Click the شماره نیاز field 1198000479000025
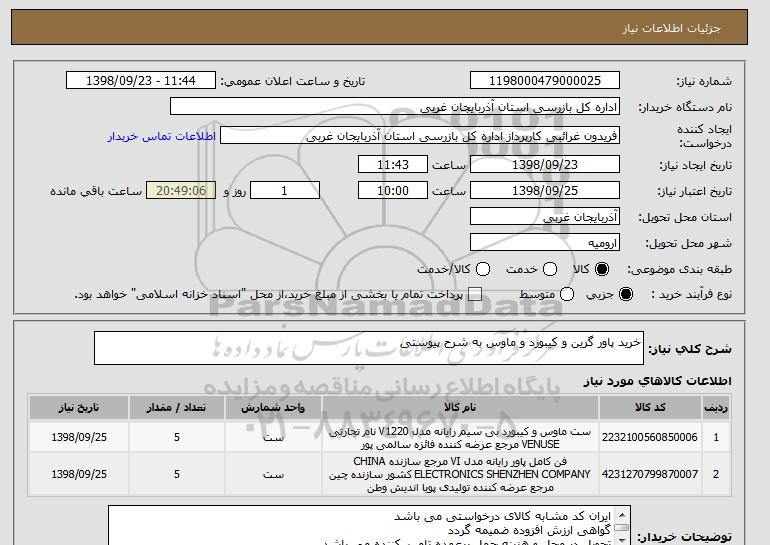The image size is (770, 545). pyautogui.click(x=545, y=81)
